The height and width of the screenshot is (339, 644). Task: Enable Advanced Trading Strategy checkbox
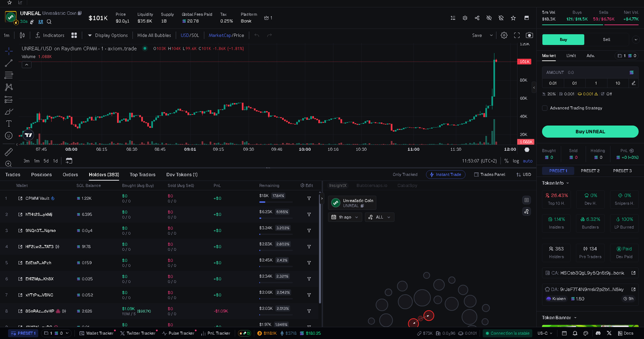[545, 108]
